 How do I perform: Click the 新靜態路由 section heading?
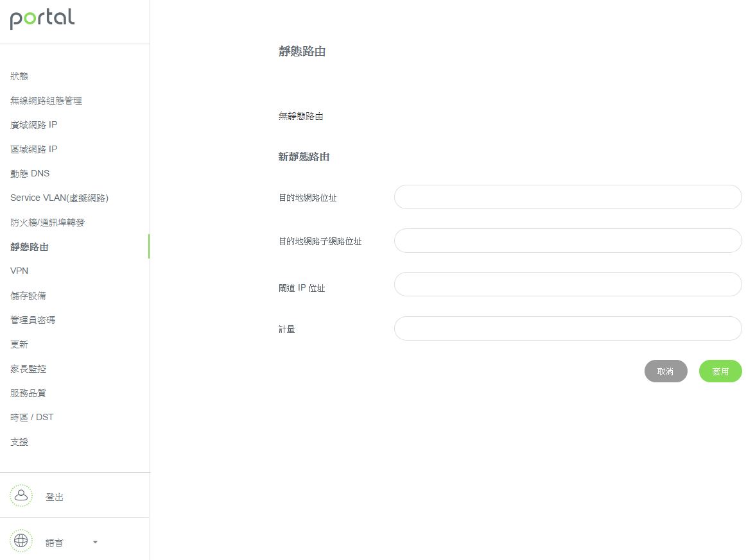(x=304, y=157)
